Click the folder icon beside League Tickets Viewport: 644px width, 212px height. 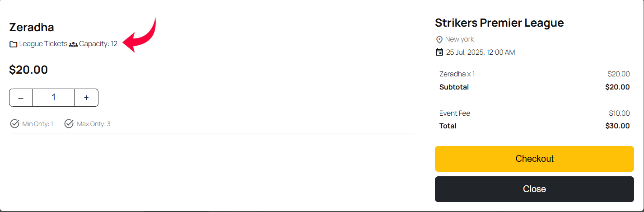[14, 44]
